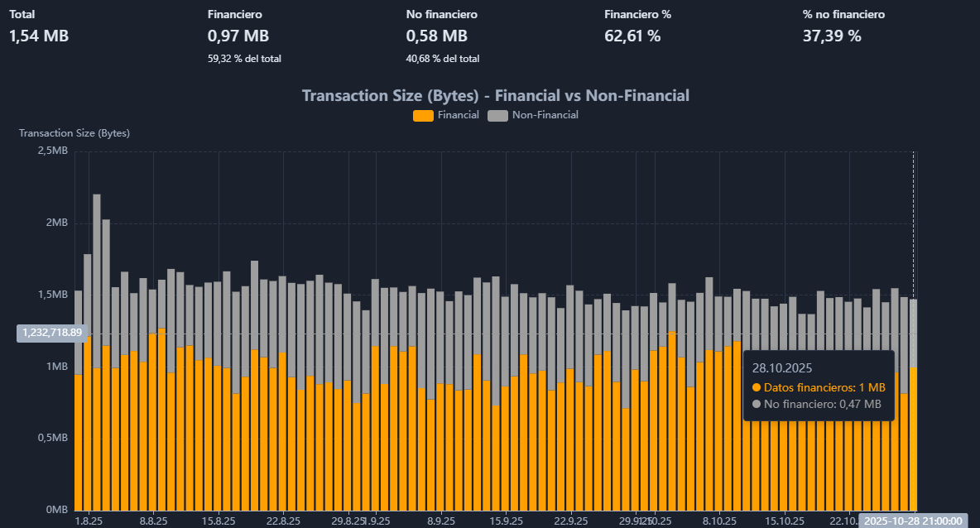Click the orange Financial legend swatch
Screen dimensions: 980x528
tap(422, 116)
